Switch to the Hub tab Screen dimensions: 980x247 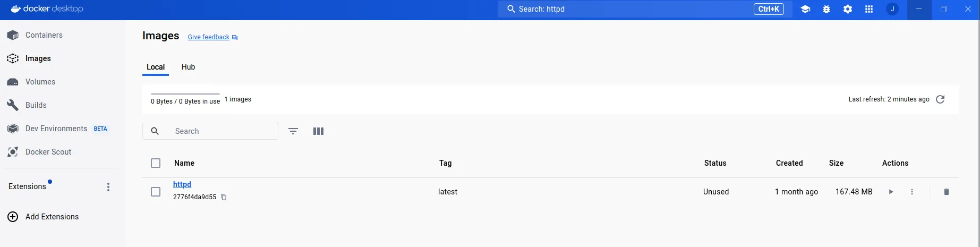click(188, 67)
